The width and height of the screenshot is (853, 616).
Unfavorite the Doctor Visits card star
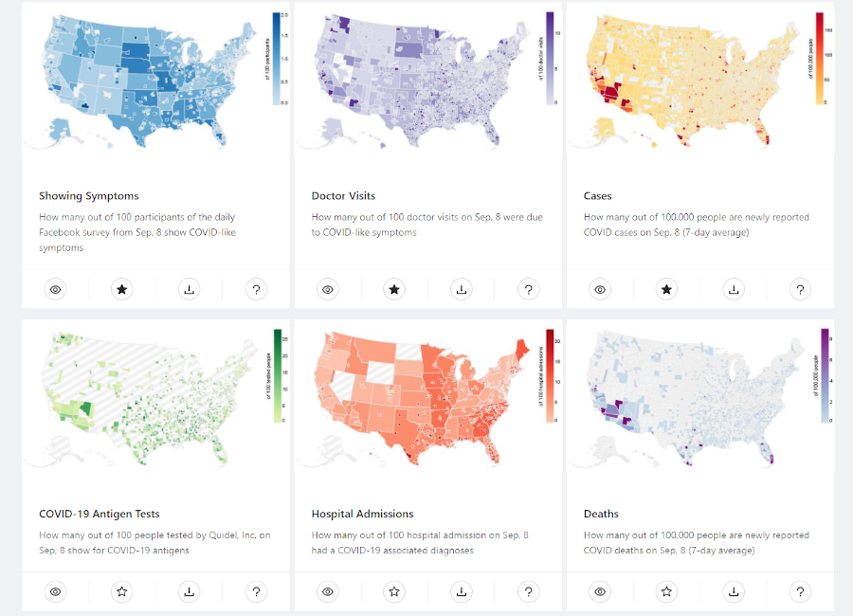[x=394, y=289]
